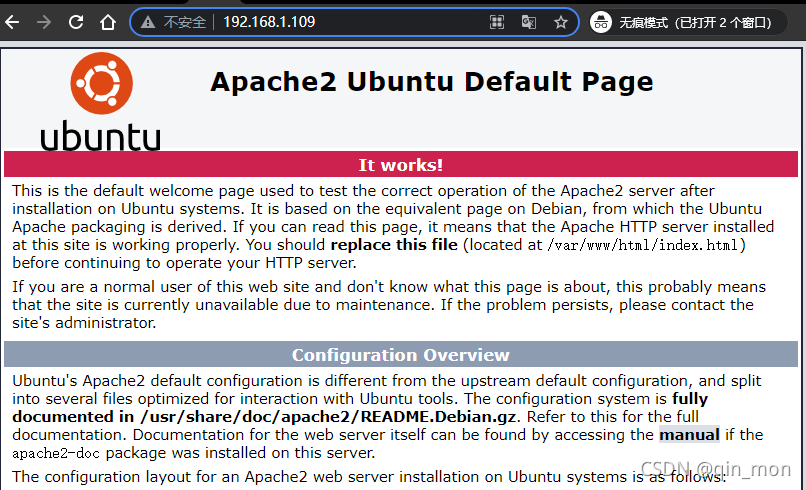Click the Configuration Overview section header
This screenshot has width=806, height=490.
tap(401, 355)
